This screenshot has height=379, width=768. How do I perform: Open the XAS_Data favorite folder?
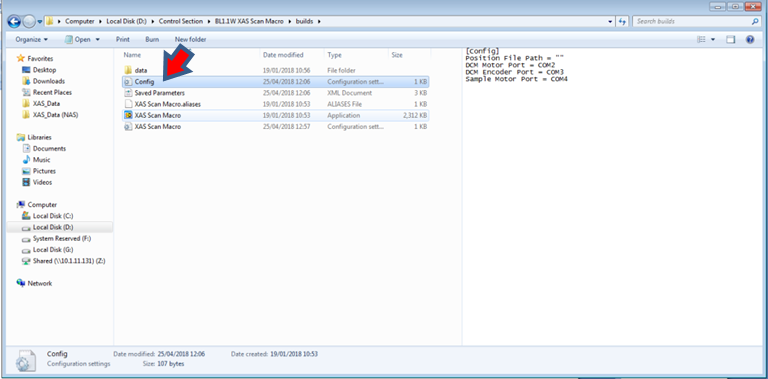46,104
